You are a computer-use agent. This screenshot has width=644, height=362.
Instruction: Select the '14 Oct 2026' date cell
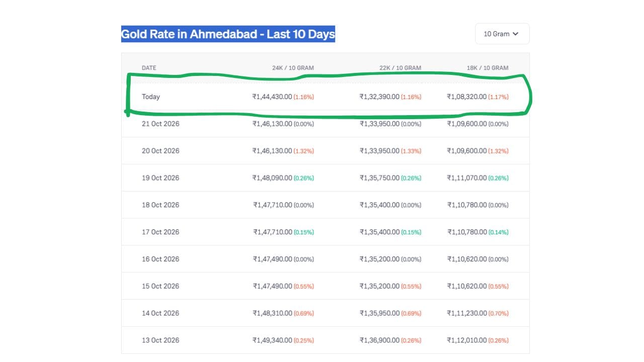pos(160,313)
